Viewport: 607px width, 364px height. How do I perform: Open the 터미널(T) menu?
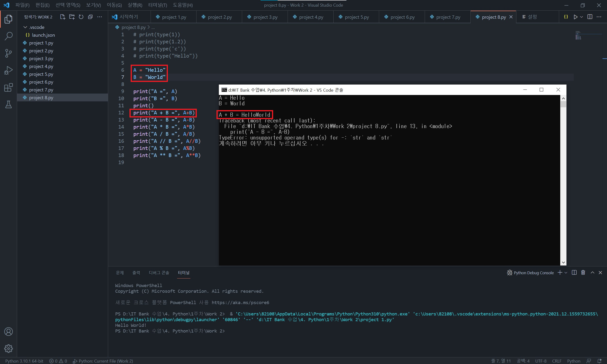(157, 5)
